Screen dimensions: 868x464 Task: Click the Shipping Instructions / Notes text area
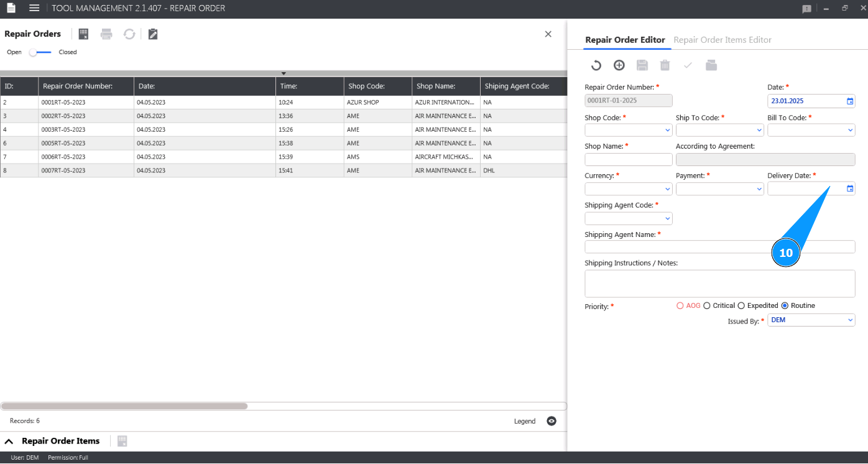(x=720, y=284)
